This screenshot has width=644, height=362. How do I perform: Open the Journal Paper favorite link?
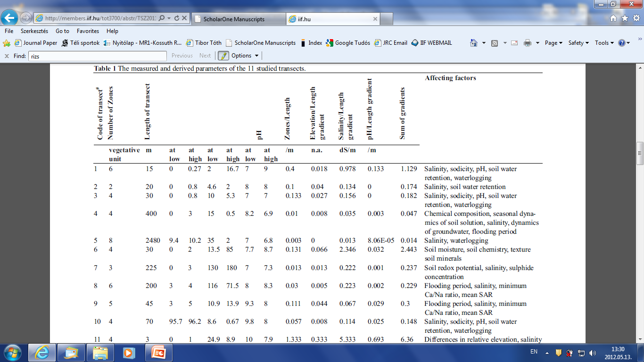(x=36, y=43)
